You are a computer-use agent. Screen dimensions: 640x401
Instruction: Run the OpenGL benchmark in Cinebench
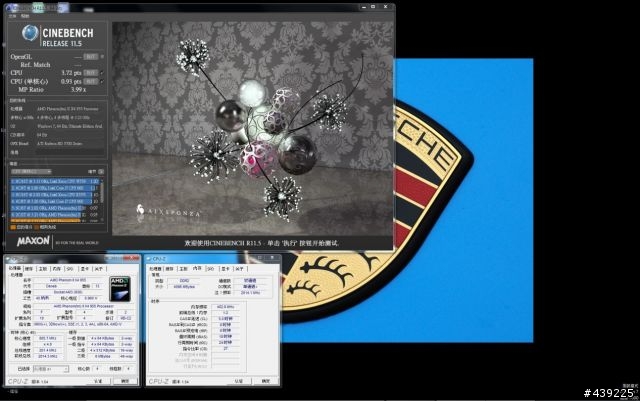[91, 57]
